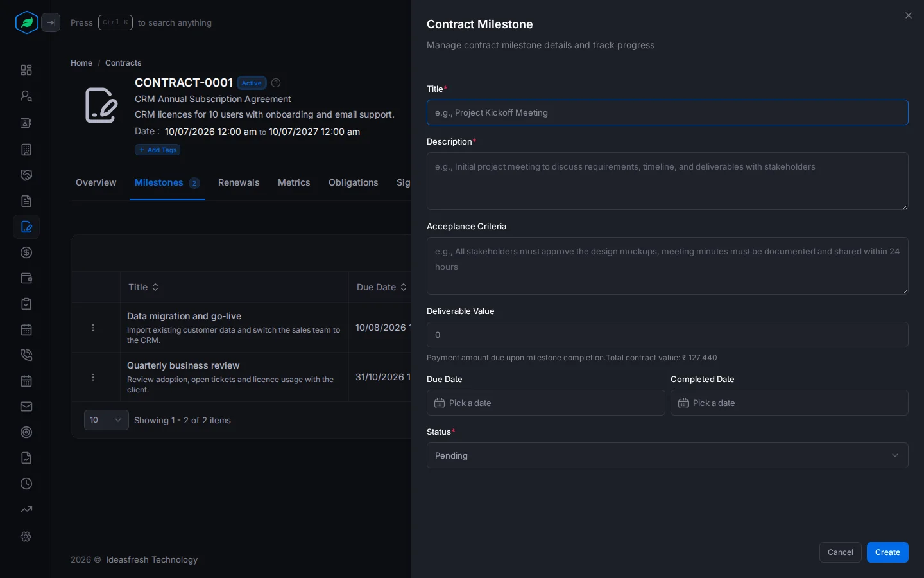924x578 pixels.
Task: Open the clock history sidebar icon
Action: coord(26,484)
